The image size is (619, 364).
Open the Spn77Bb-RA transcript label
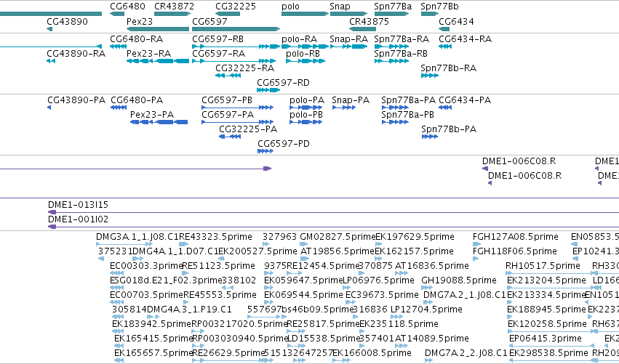[x=449, y=68]
